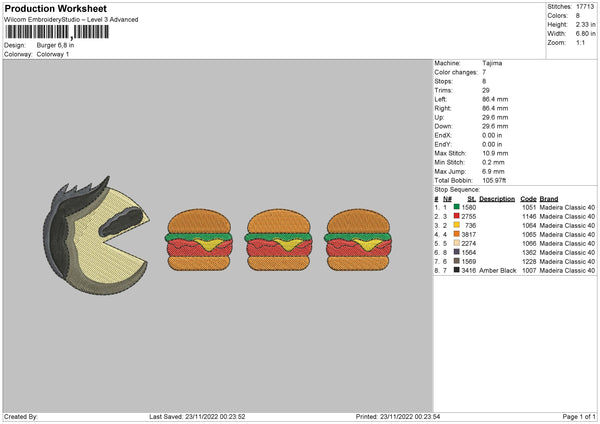Select the dark purple swatch for 1564

457,252
